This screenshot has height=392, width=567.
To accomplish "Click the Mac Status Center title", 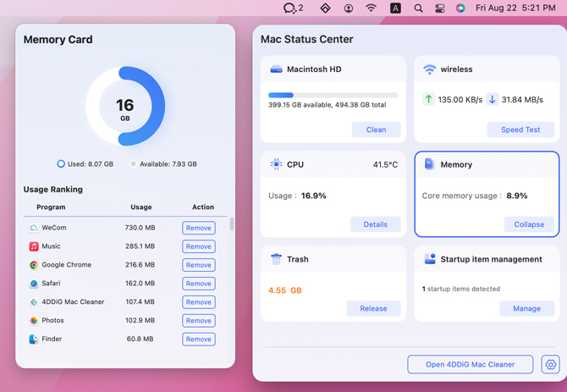I will [307, 39].
